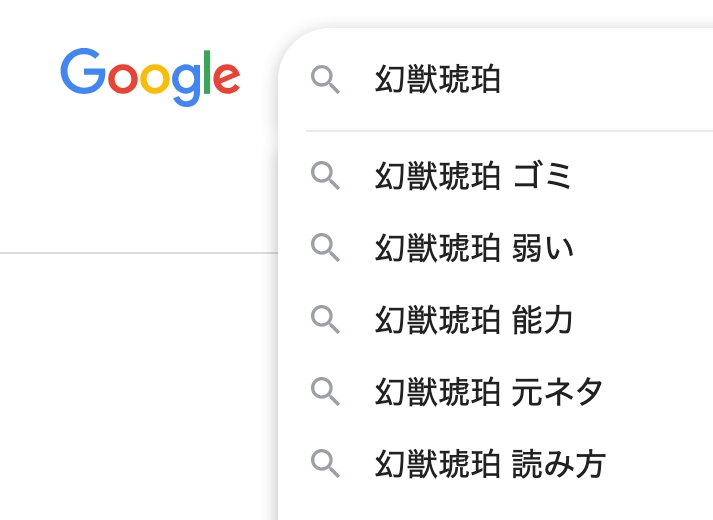
Task: Click the word 読み方 in the last suggestion
Action: pyautogui.click(x=558, y=463)
